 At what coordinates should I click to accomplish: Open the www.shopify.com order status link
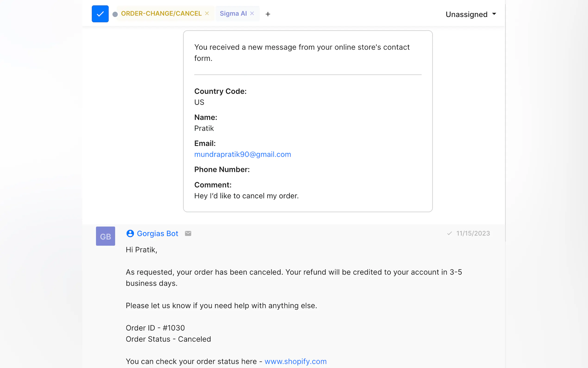(296, 362)
